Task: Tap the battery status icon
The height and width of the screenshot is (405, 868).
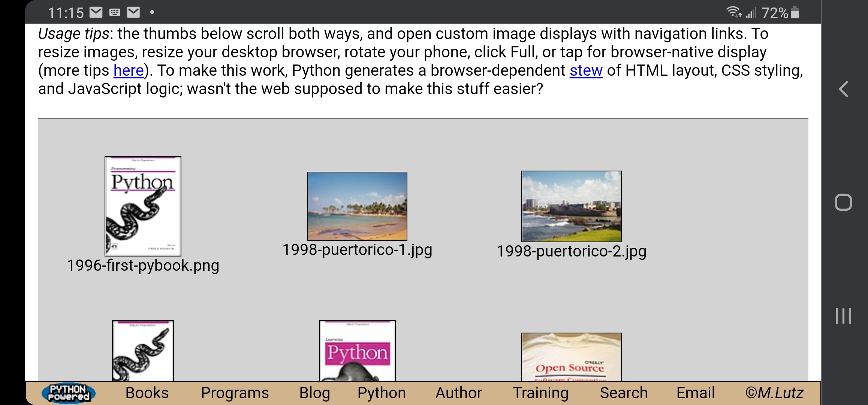Action: click(795, 13)
